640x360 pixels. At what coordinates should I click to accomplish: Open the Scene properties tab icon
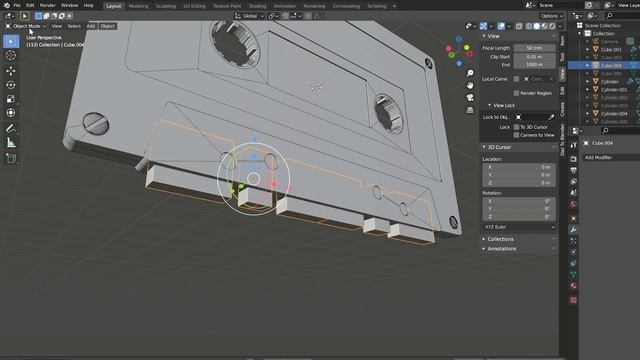pos(573,193)
